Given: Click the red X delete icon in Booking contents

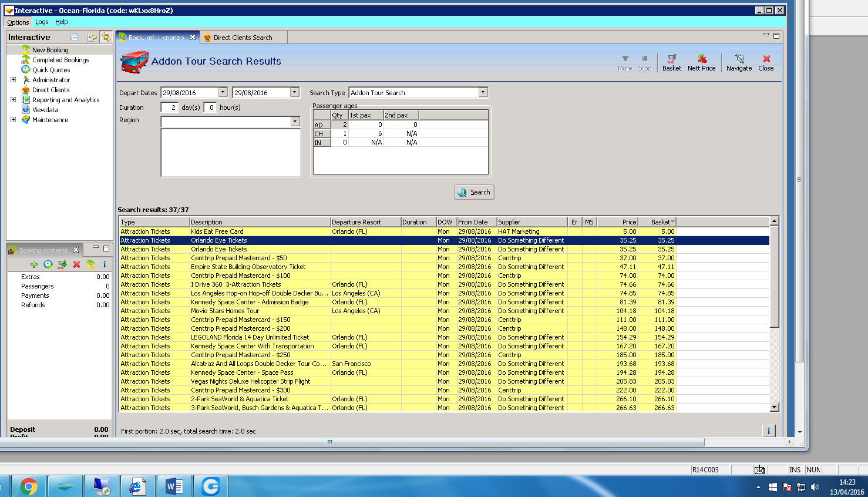Looking at the screenshot, I should tap(76, 264).
